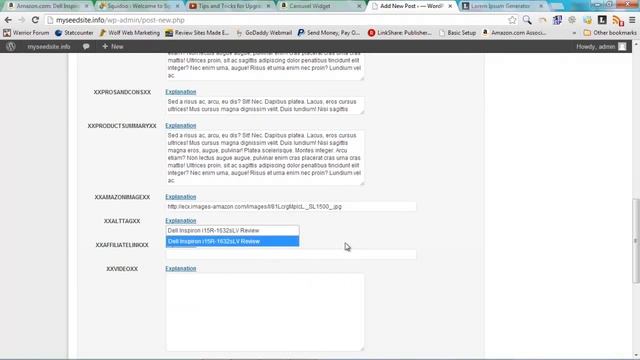The height and width of the screenshot is (360, 640).
Task: Open Explanation link for XXPRODUCTSUMMARYXX
Action: [181, 126]
